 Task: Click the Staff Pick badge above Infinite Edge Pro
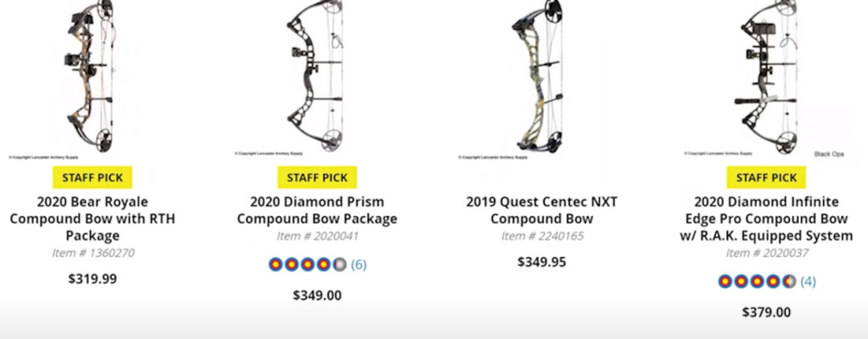click(766, 178)
